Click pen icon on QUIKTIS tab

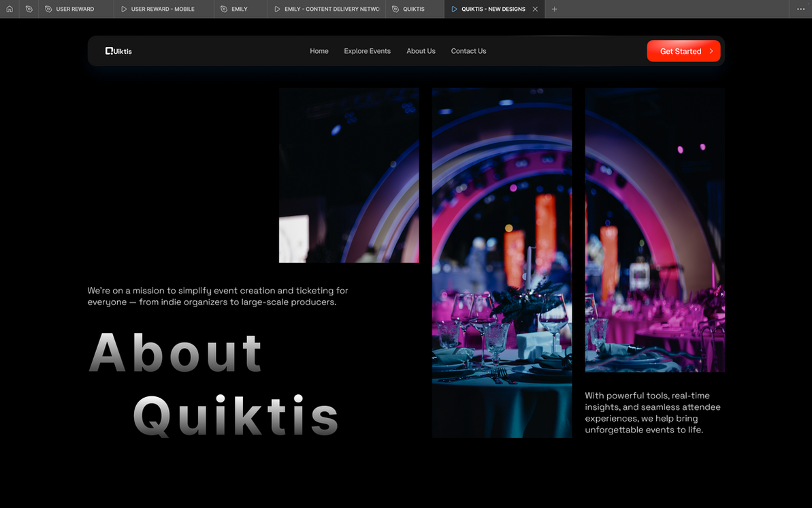pyautogui.click(x=395, y=9)
